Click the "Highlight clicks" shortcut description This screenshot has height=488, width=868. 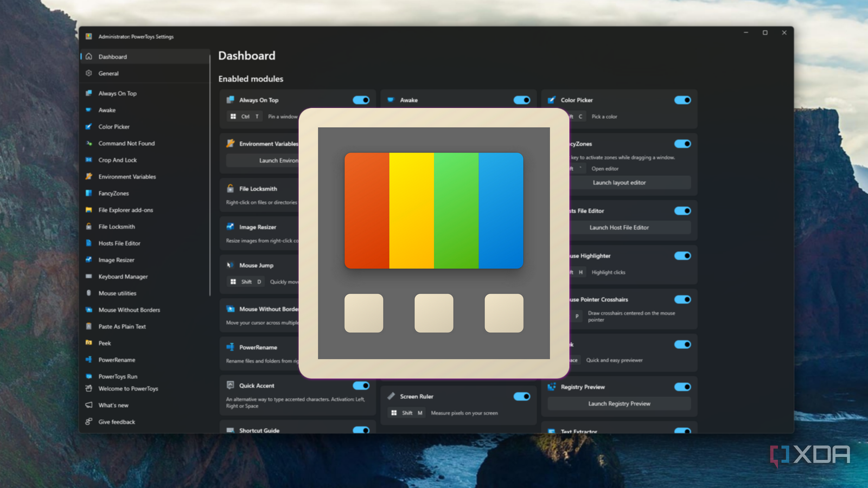tap(608, 272)
